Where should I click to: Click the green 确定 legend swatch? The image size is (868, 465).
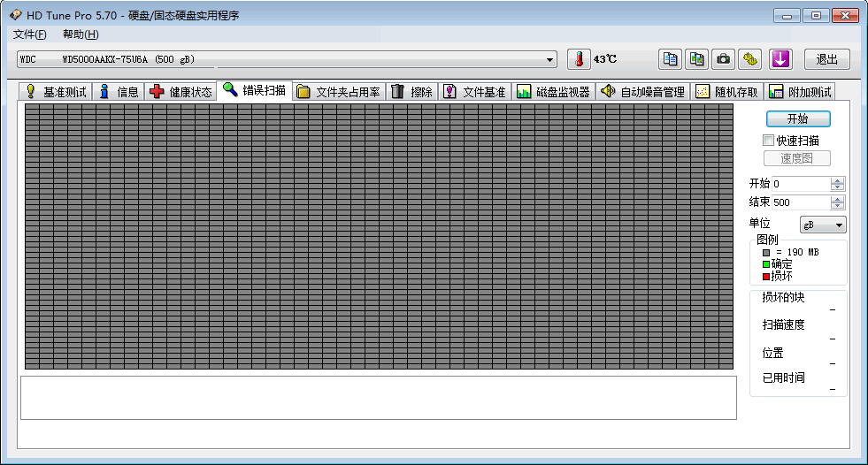pos(766,263)
